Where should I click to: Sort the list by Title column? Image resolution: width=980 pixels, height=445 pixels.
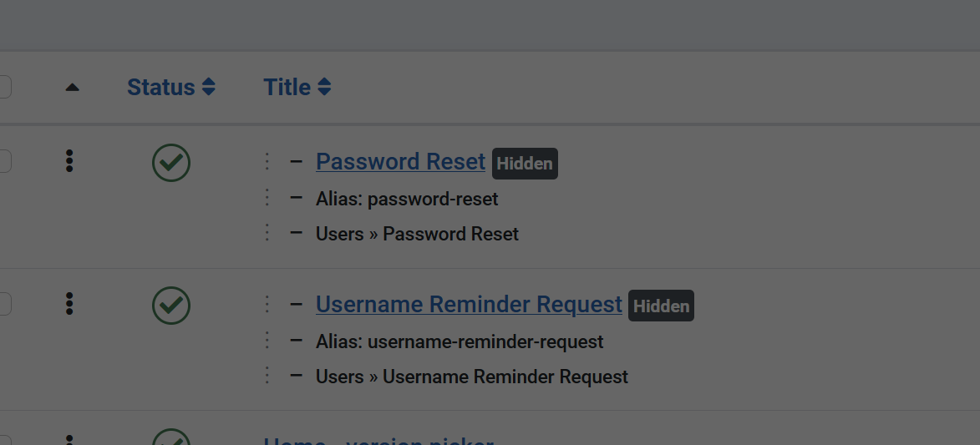pos(297,87)
